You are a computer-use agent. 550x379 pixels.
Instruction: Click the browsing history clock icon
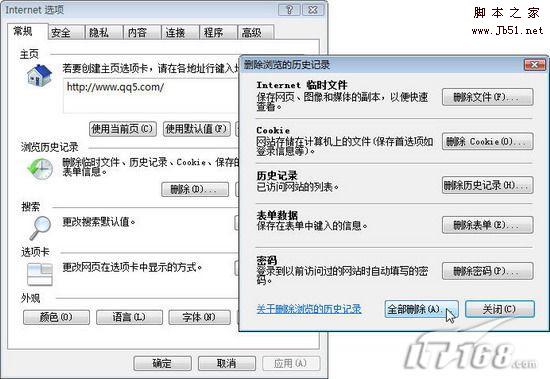40,169
